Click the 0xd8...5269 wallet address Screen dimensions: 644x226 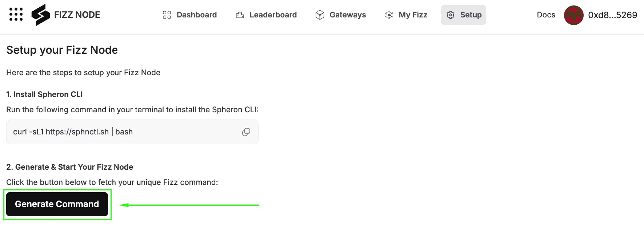pos(612,15)
